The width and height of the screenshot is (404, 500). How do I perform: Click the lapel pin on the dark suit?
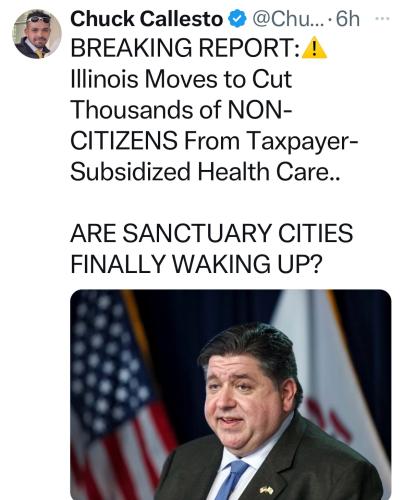[x=267, y=490]
